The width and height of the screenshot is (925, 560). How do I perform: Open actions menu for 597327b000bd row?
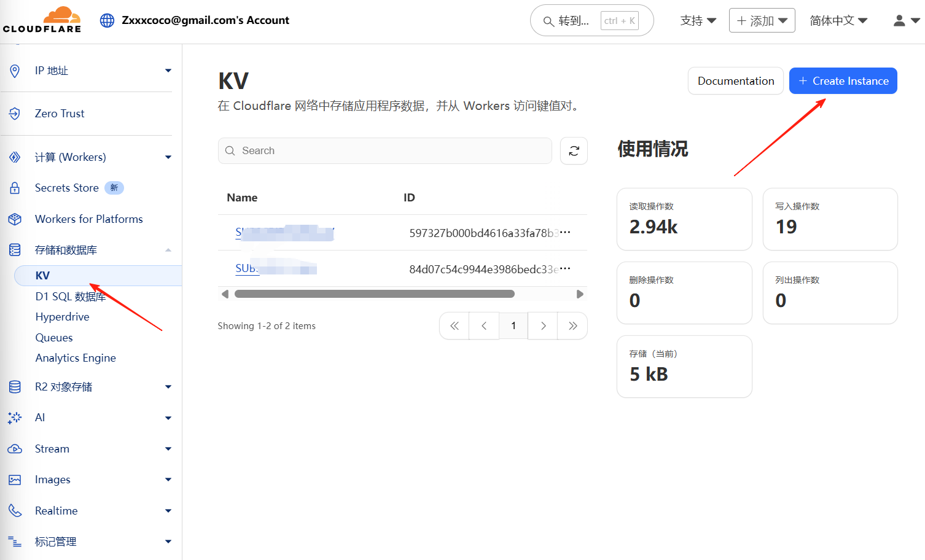click(x=565, y=232)
